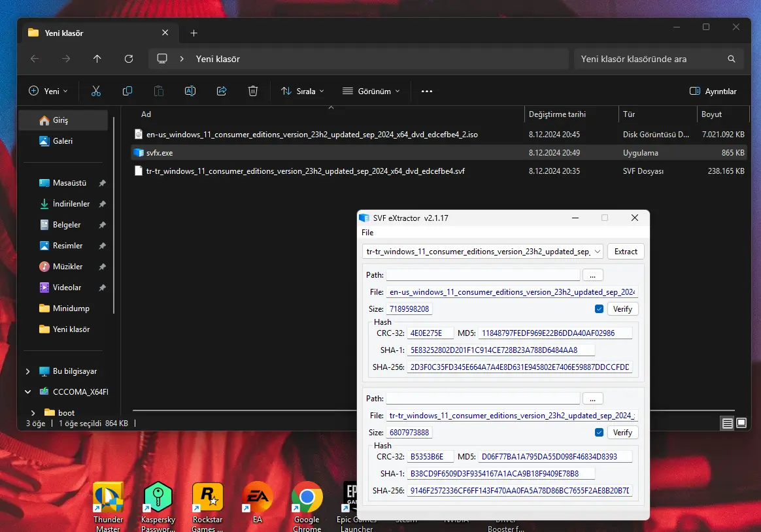Close the Yeni klasör tab
Image resolution: width=761 pixels, height=532 pixels.
coord(165,33)
